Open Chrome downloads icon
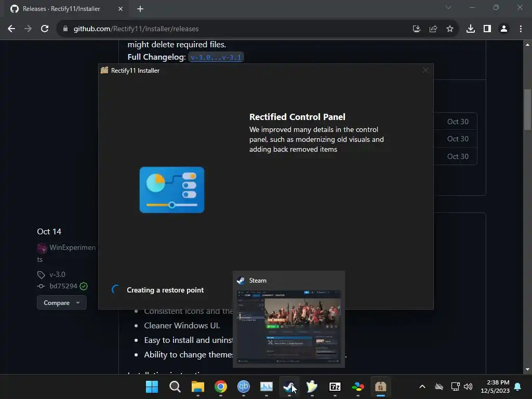The width and height of the screenshot is (532, 399). click(471, 29)
